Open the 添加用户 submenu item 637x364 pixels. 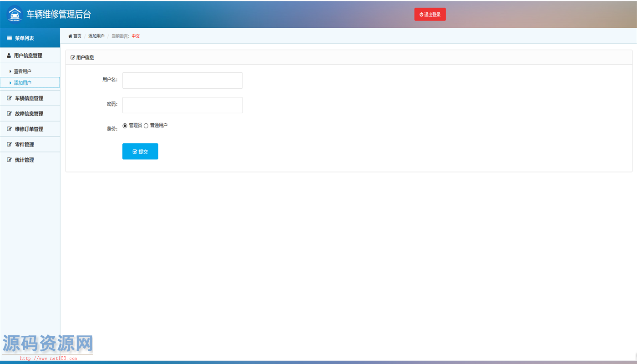30,83
